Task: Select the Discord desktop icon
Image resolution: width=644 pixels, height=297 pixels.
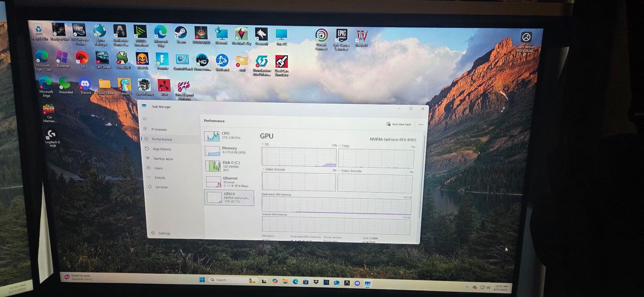Action: [86, 86]
